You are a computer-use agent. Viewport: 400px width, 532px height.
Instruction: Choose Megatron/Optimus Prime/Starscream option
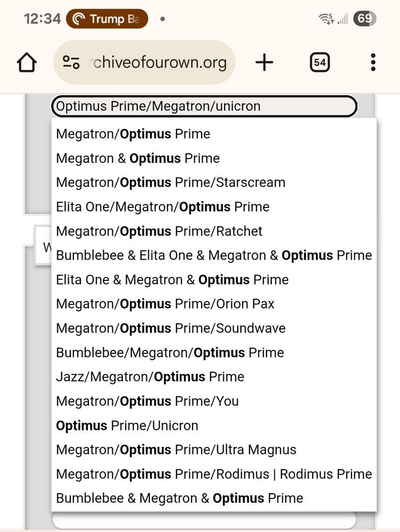coord(170,182)
